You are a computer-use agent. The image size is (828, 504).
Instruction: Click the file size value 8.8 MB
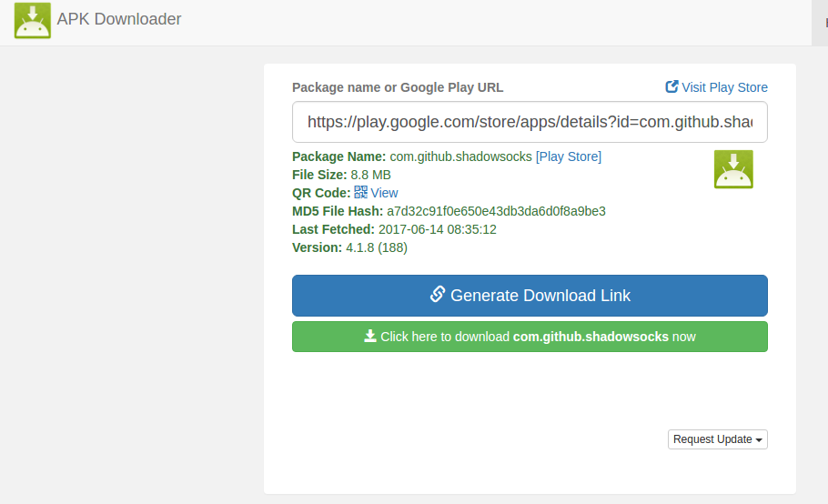370,175
